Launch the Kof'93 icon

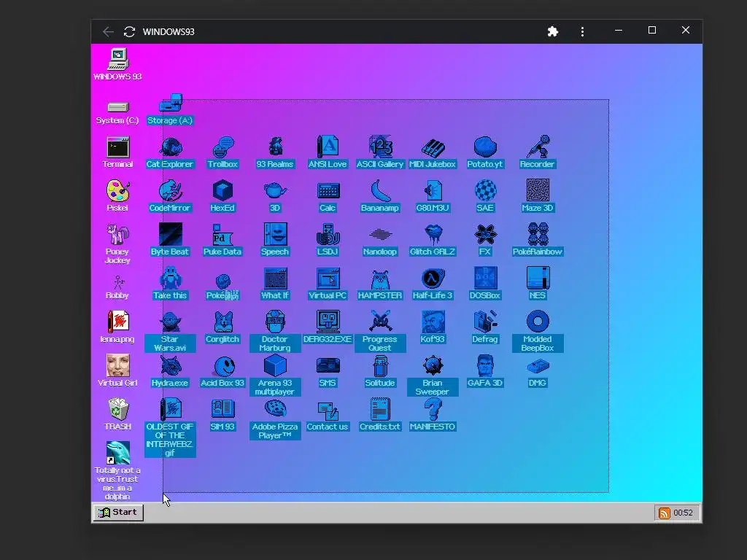[x=433, y=322]
